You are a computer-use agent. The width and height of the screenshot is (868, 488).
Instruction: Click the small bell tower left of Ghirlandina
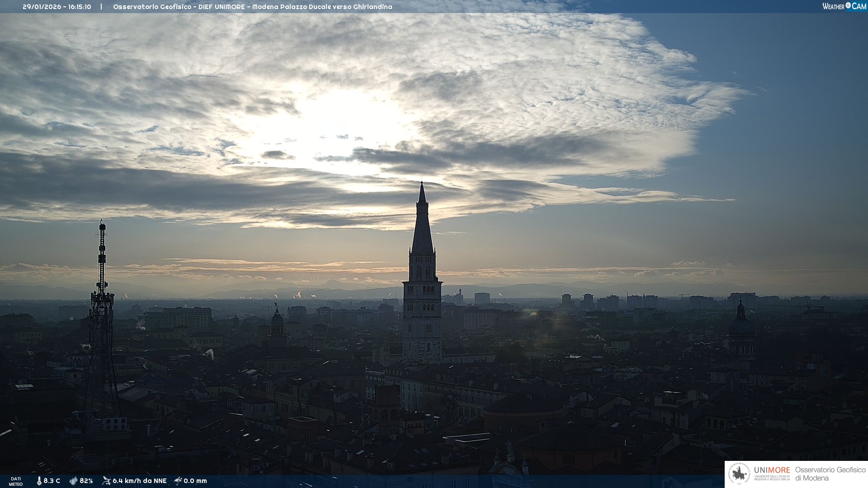click(x=277, y=321)
